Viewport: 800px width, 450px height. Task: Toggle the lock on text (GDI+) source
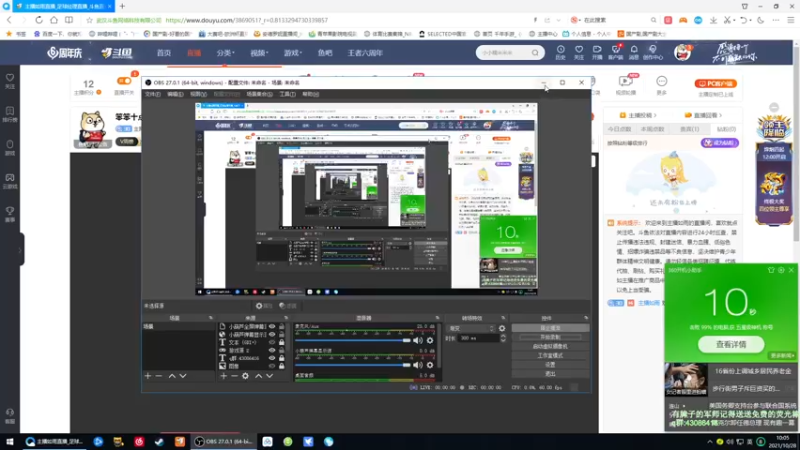[282, 342]
